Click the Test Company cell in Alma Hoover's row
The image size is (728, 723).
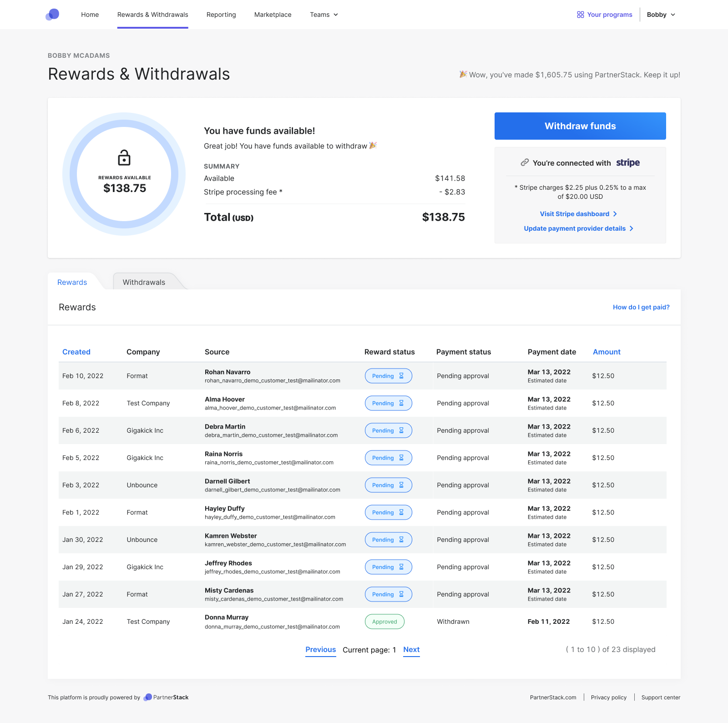[x=148, y=403]
